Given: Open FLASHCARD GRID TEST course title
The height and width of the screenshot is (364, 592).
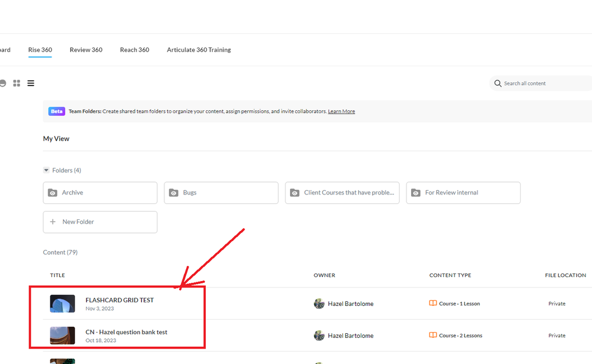Looking at the screenshot, I should click(119, 300).
